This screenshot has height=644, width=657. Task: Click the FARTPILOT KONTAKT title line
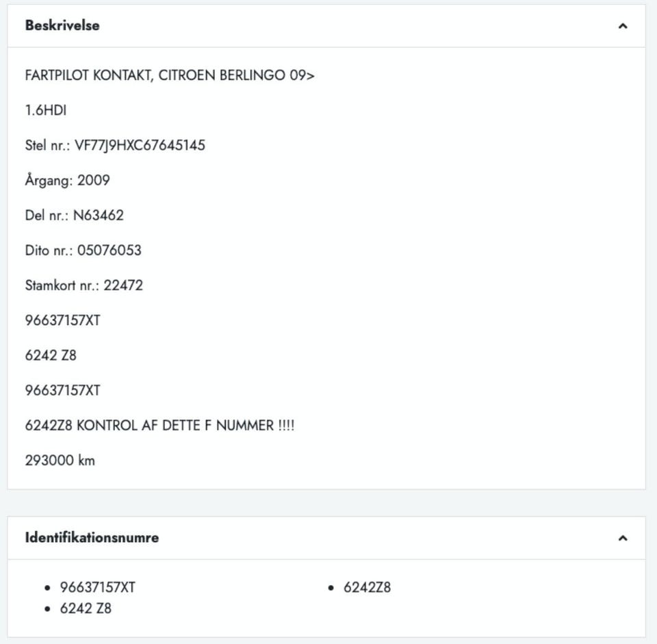[x=170, y=75]
